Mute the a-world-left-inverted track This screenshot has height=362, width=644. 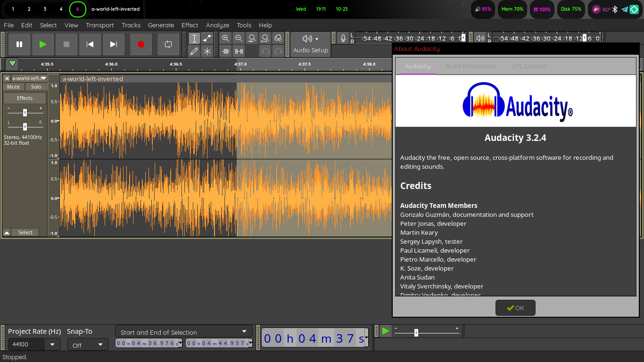pyautogui.click(x=14, y=87)
